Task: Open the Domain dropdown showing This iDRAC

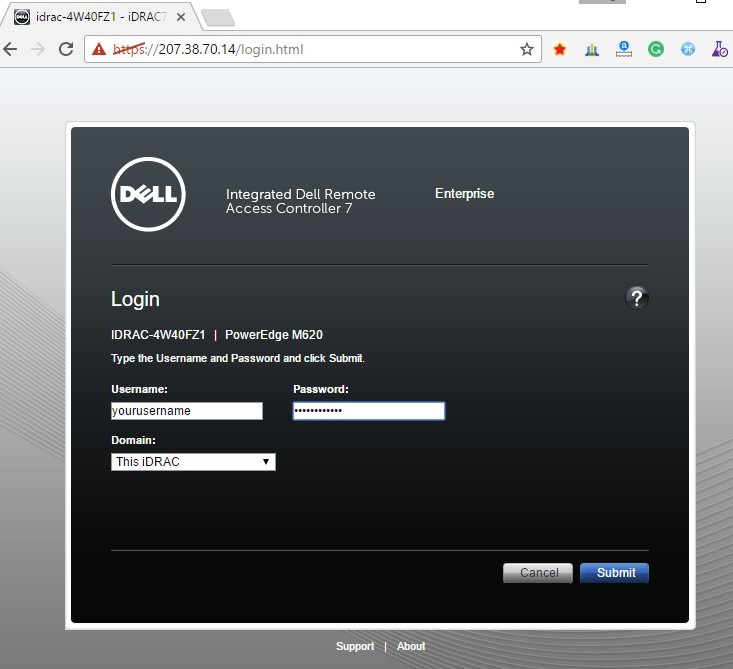Action: pyautogui.click(x=193, y=462)
